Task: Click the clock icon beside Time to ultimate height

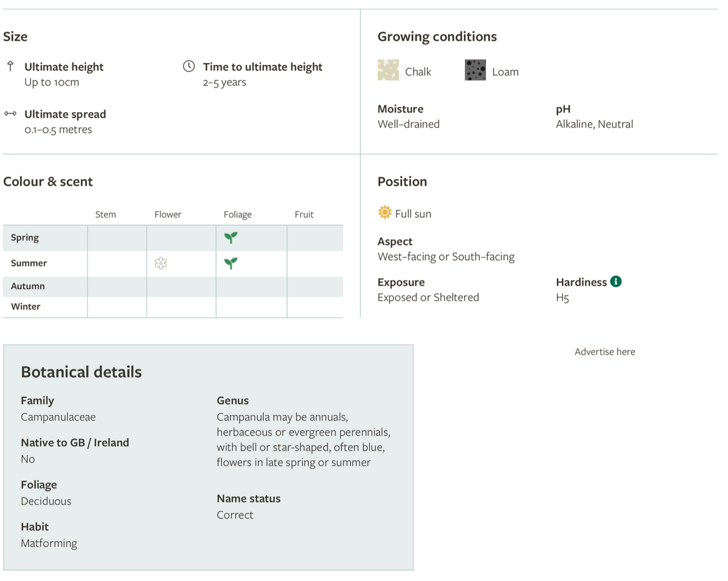Action: pos(189,66)
